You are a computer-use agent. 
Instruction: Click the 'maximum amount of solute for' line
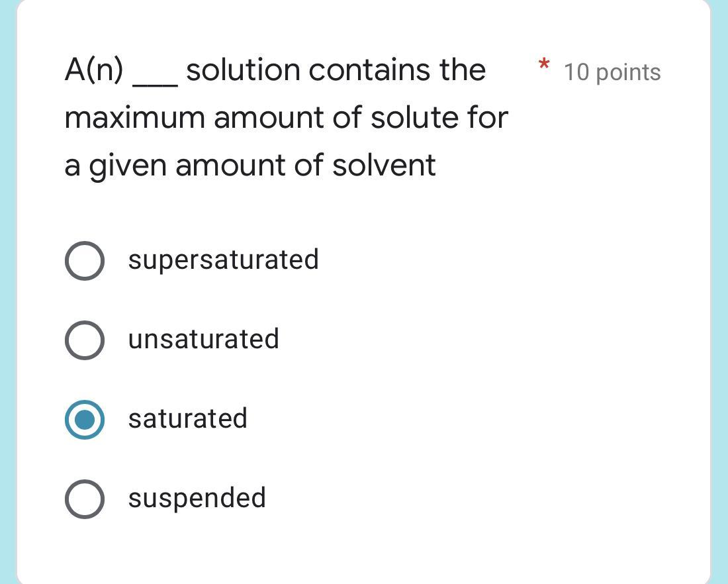pyautogui.click(x=286, y=118)
